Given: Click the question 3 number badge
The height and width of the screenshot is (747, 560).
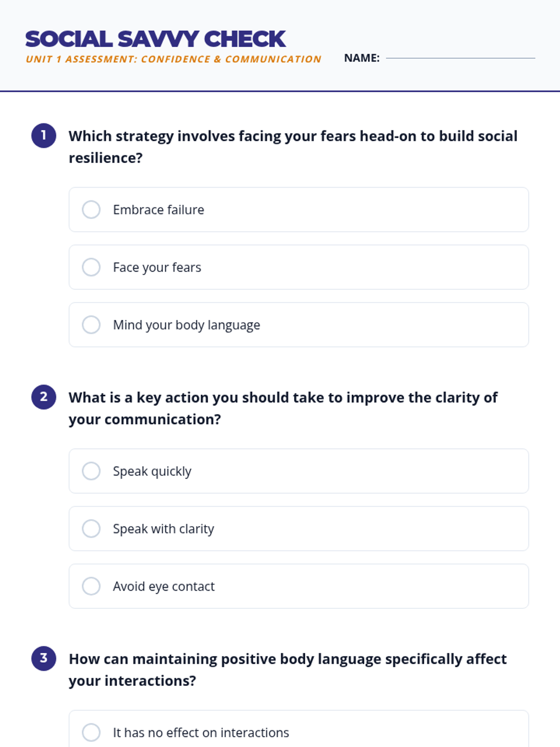Looking at the screenshot, I should click(44, 659).
